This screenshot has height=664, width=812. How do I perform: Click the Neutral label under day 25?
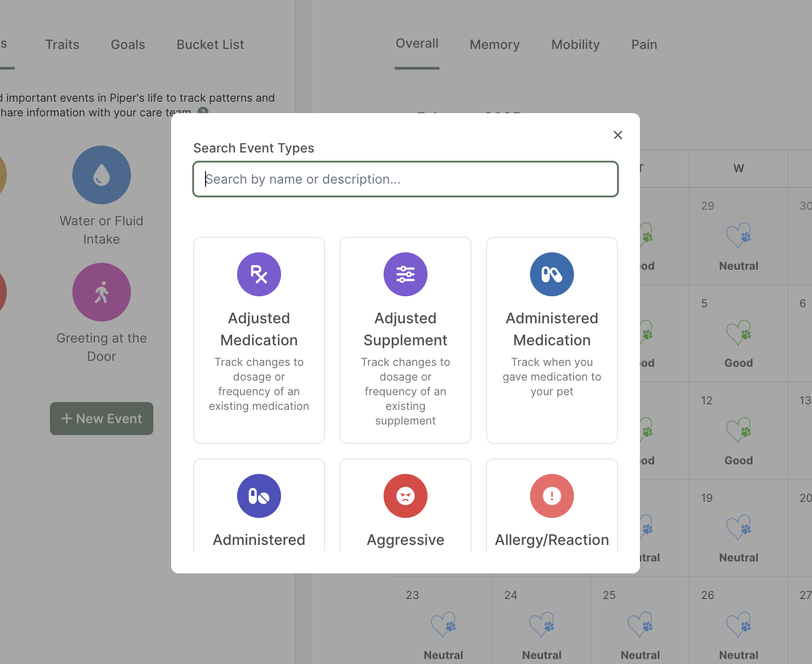640,655
